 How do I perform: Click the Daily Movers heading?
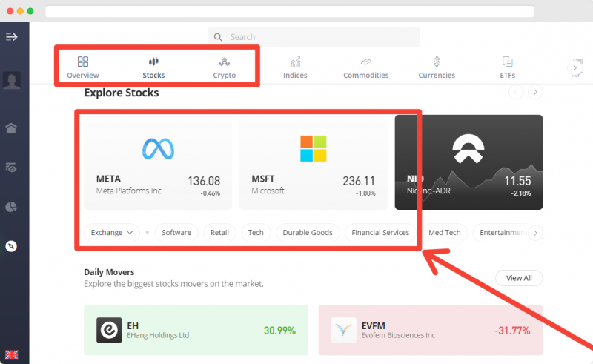tap(109, 272)
